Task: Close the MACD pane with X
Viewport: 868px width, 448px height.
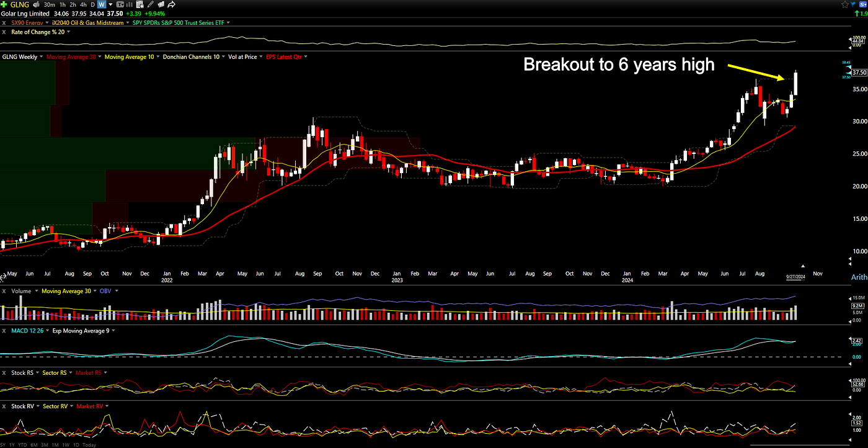Action: [x=4, y=331]
